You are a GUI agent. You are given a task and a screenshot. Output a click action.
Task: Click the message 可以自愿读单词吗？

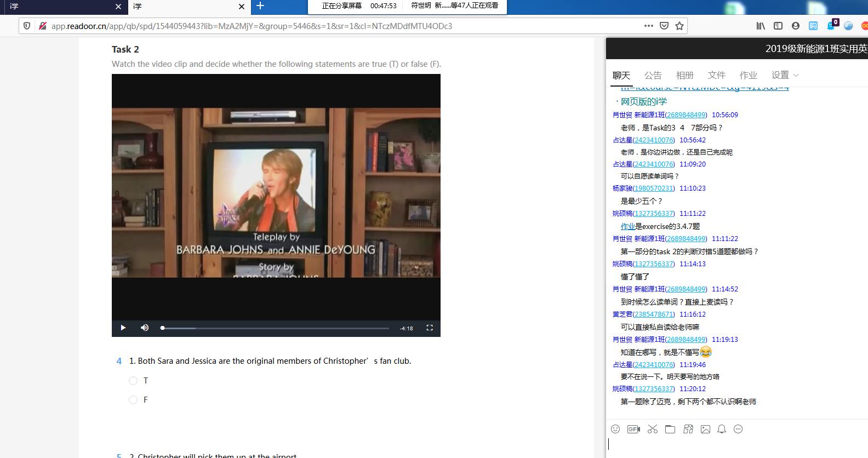point(650,176)
